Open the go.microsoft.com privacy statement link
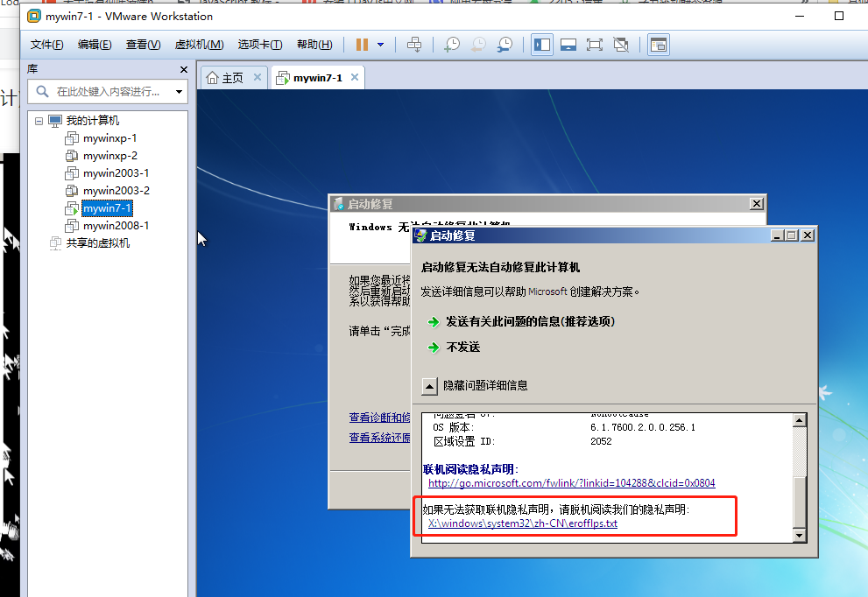Image resolution: width=868 pixels, height=597 pixels. pyautogui.click(x=571, y=483)
